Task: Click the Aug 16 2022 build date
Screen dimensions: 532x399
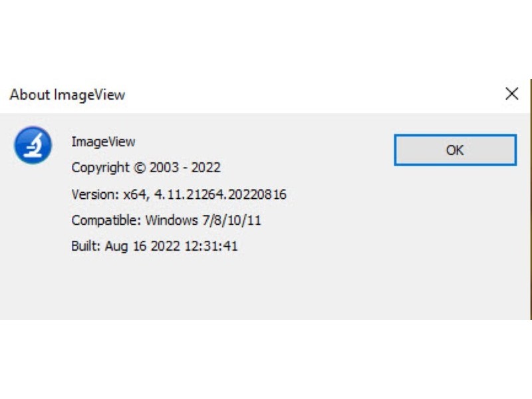Action: [142, 246]
